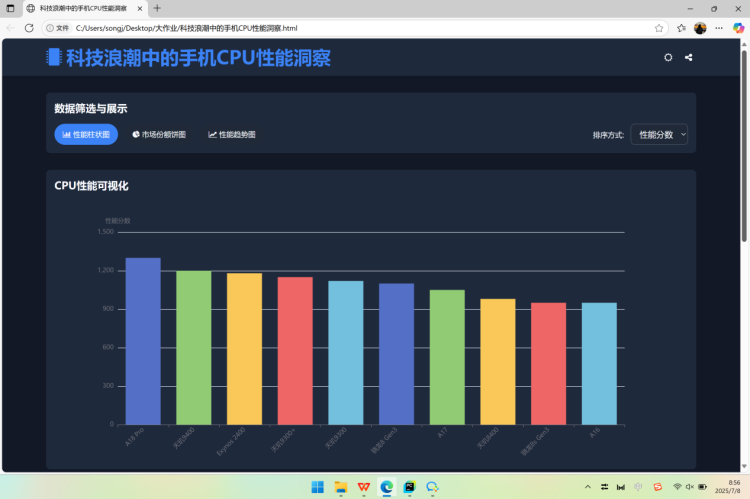Open the Copilot sidebar icon

point(739,28)
